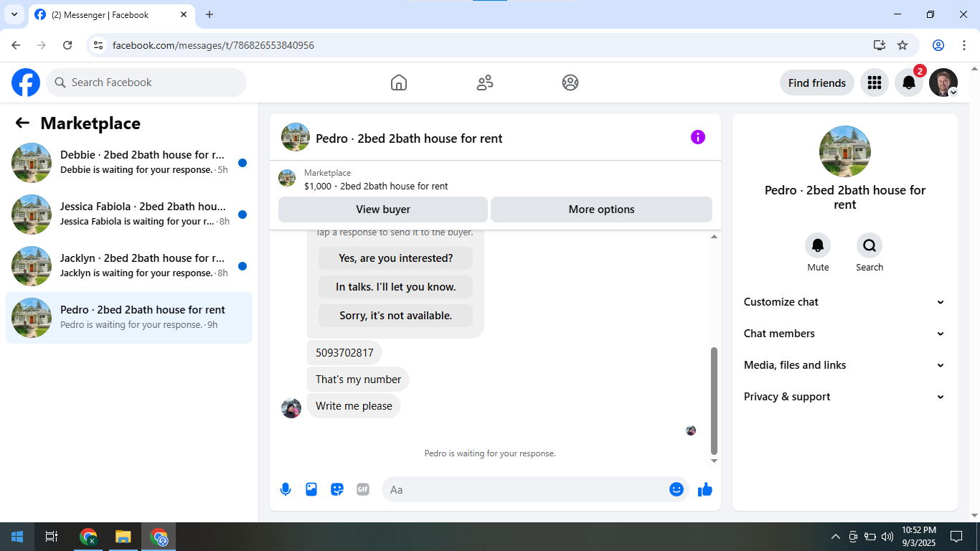The image size is (980, 551).
Task: Open File Explorer from taskbar
Action: (123, 537)
